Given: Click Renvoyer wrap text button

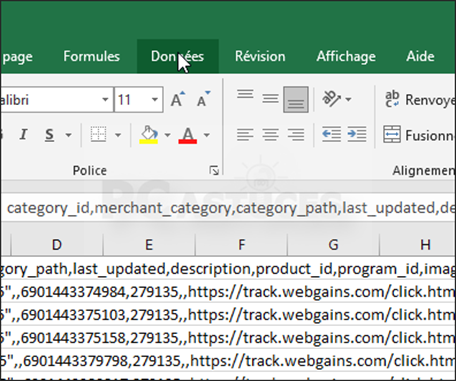Looking at the screenshot, I should [x=419, y=99].
